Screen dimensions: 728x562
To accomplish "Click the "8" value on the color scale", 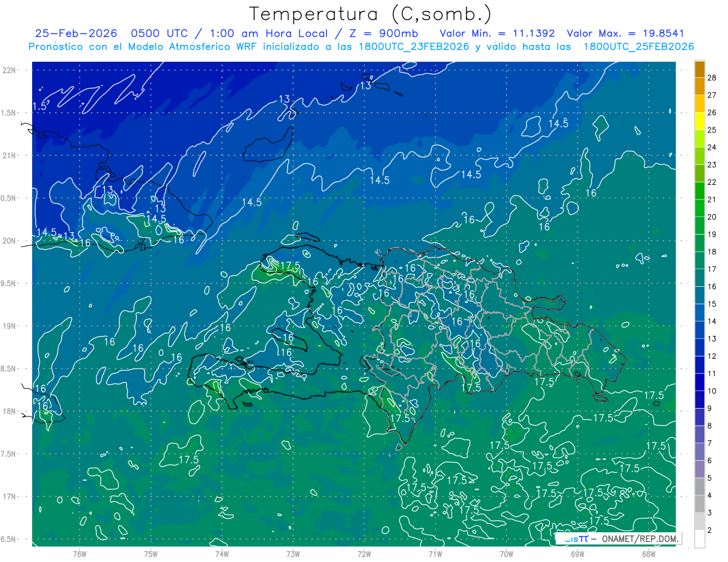I will coord(710,426).
